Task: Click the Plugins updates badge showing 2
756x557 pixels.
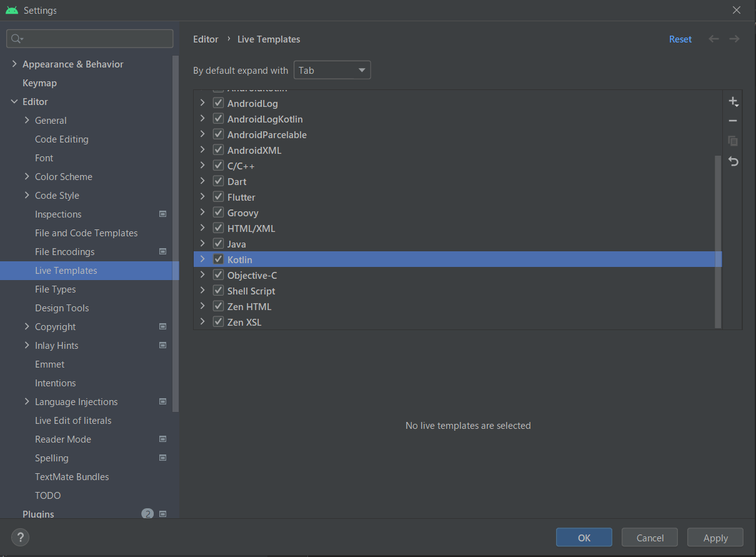Action: pos(147,514)
